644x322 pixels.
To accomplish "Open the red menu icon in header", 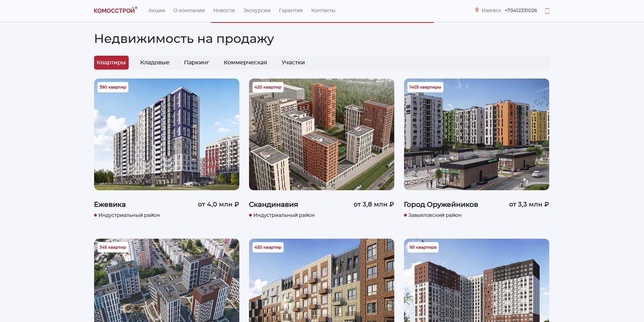I will click(547, 11).
